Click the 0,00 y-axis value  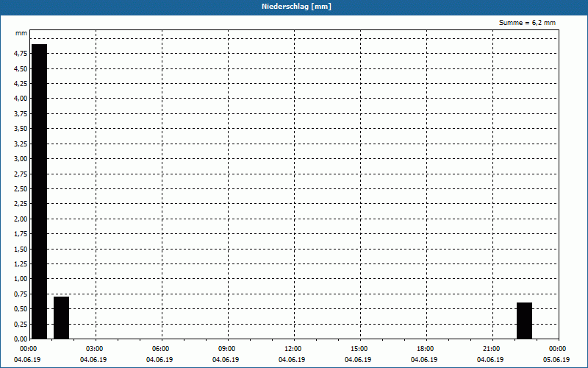(21, 339)
